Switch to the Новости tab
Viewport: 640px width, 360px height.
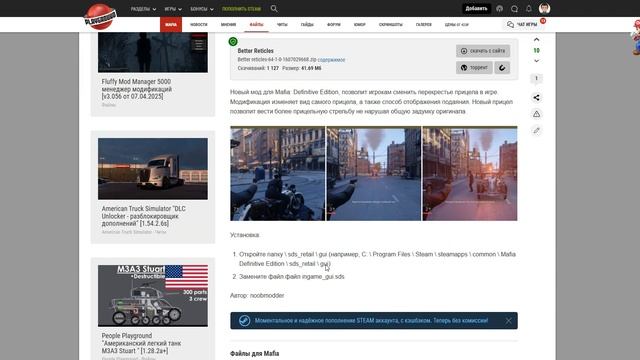[x=199, y=25]
